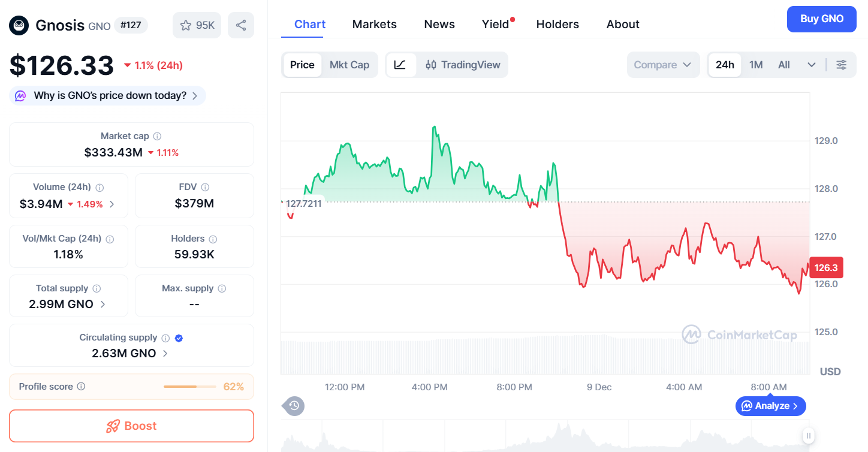Click the Market cap info icon
Viewport: 868px width, 452px height.
click(157, 137)
